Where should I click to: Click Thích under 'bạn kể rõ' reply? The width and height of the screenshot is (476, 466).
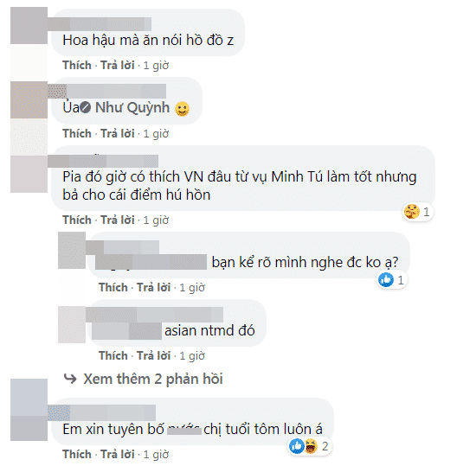coord(113,287)
